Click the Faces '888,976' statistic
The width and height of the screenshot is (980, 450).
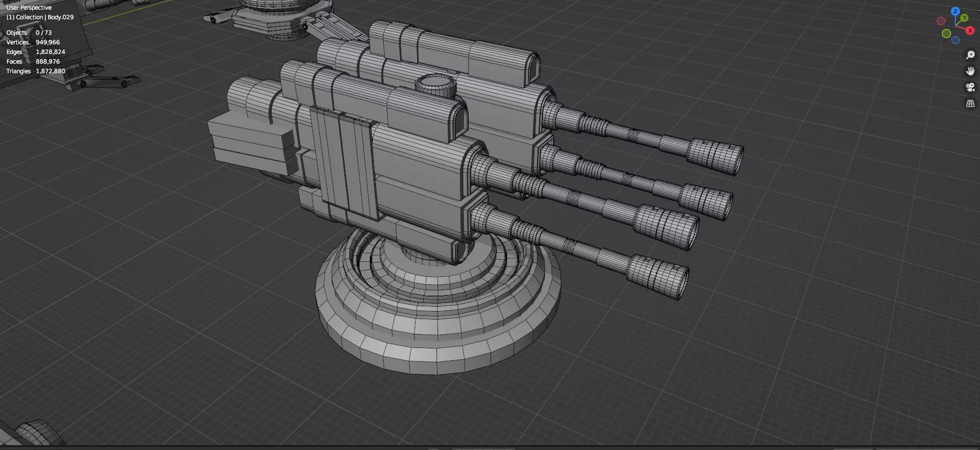click(x=48, y=61)
